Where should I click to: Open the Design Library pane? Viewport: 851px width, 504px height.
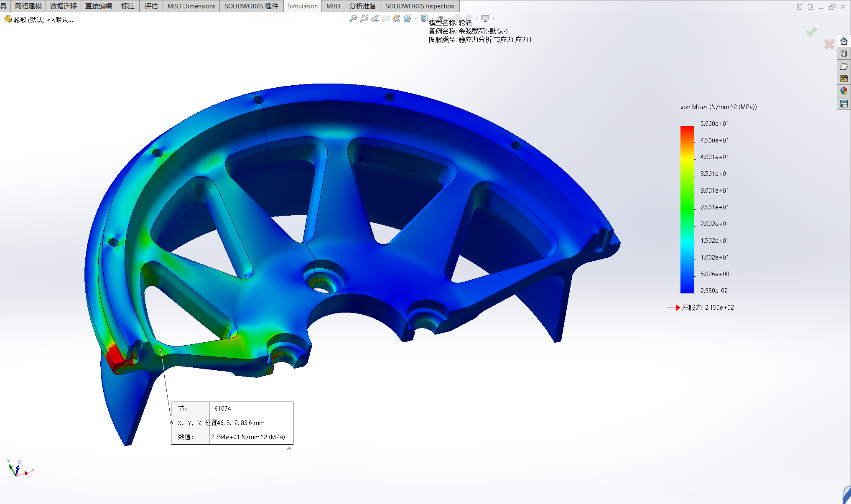[844, 53]
